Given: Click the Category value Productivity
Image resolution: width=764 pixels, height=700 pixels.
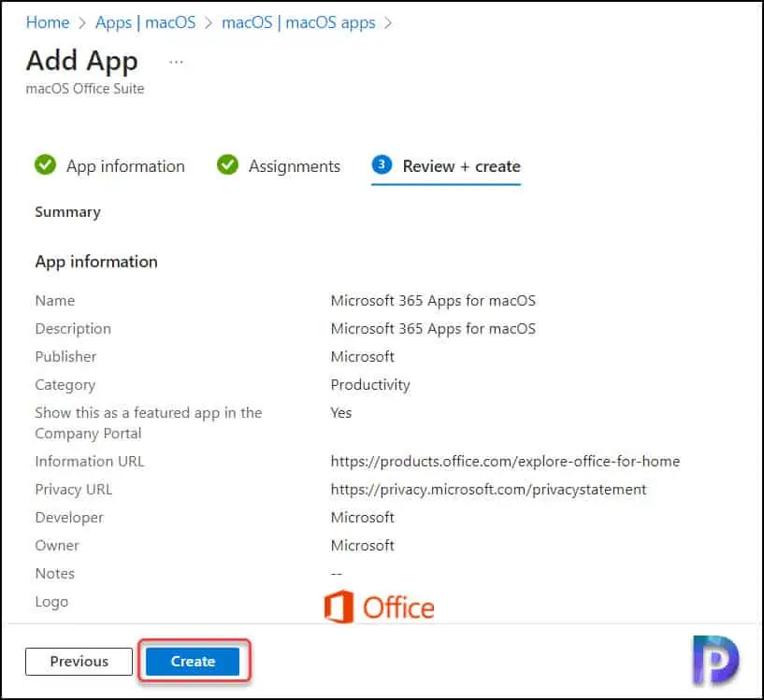Looking at the screenshot, I should coord(370,385).
